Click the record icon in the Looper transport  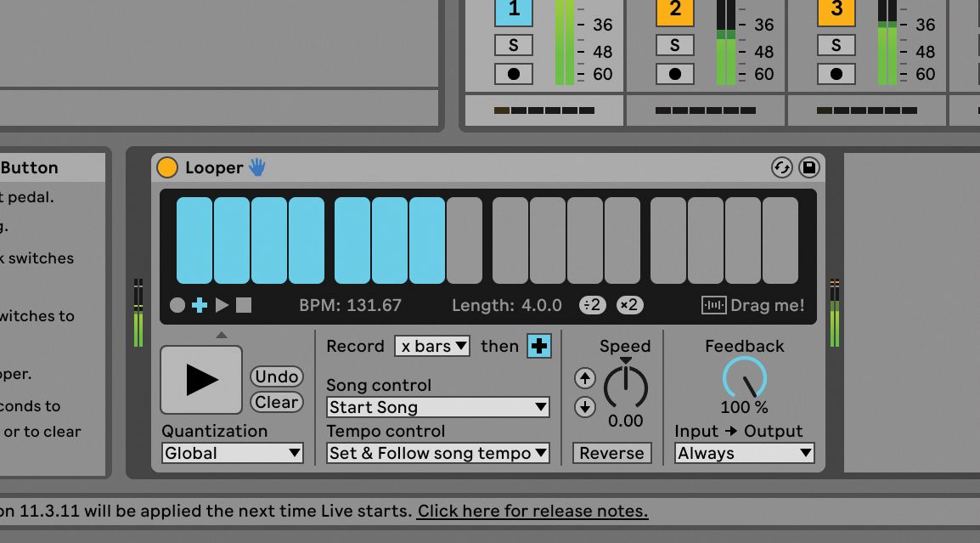pos(177,304)
